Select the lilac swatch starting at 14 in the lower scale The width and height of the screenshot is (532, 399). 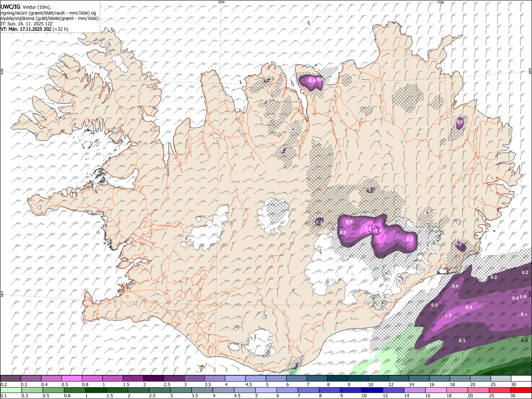pos(415,390)
